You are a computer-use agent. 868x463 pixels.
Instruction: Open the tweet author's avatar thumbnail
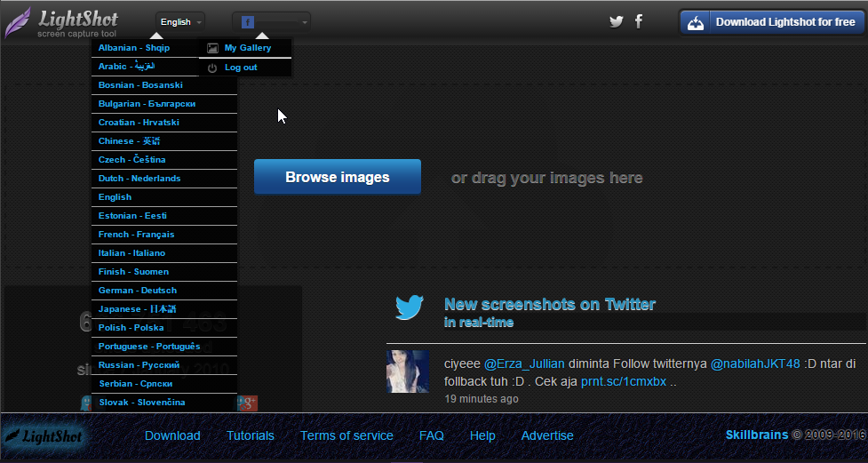coord(408,371)
